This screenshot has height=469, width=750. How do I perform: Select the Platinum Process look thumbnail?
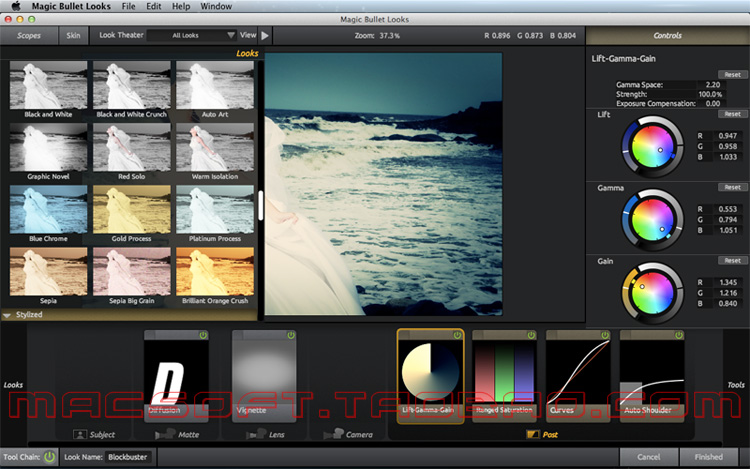(x=215, y=209)
